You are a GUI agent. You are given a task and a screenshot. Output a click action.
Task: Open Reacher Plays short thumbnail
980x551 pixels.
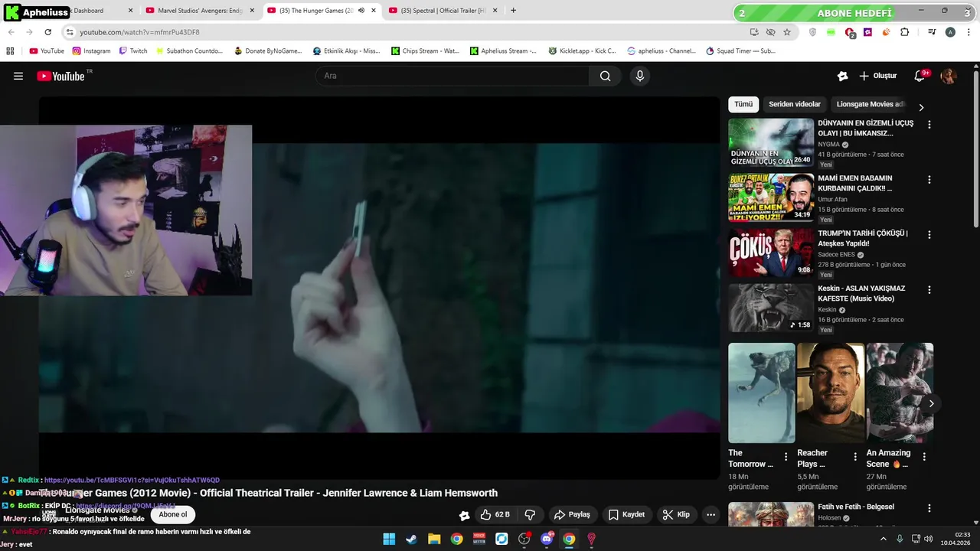coord(831,393)
